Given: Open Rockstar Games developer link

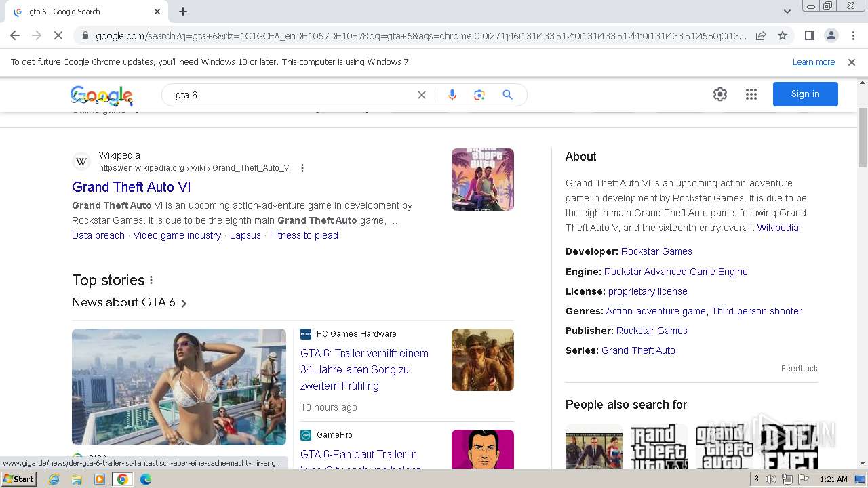Looking at the screenshot, I should [656, 251].
